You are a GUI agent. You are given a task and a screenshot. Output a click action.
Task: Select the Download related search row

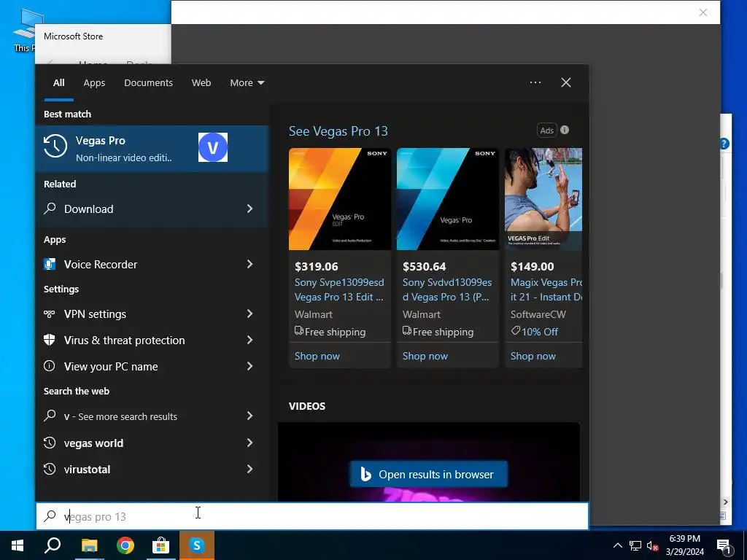click(152, 209)
